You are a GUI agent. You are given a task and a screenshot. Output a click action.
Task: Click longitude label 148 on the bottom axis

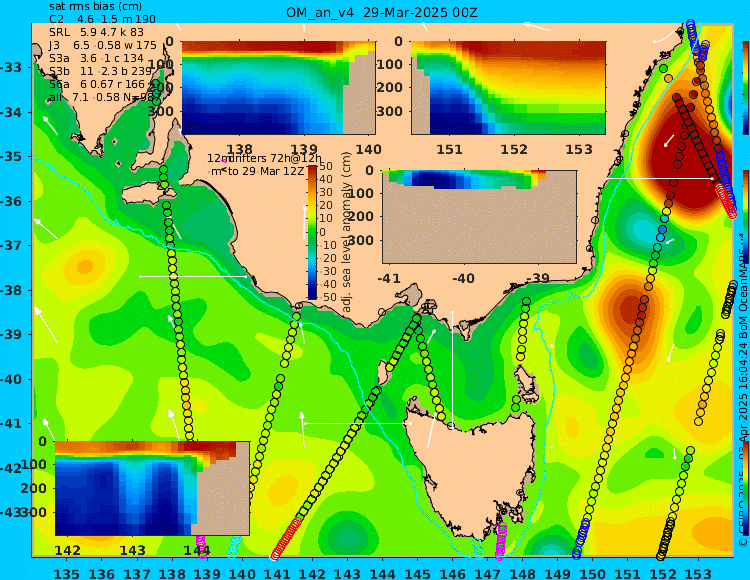[x=522, y=573]
